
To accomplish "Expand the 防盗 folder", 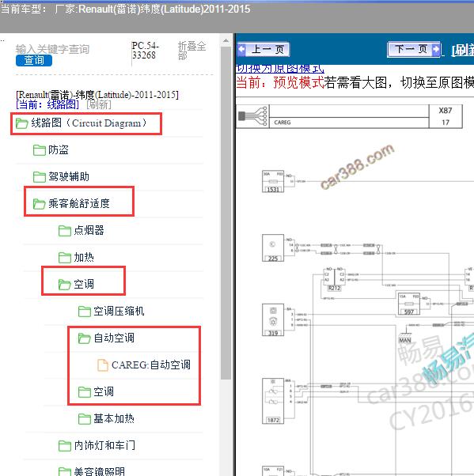I will (59, 150).
